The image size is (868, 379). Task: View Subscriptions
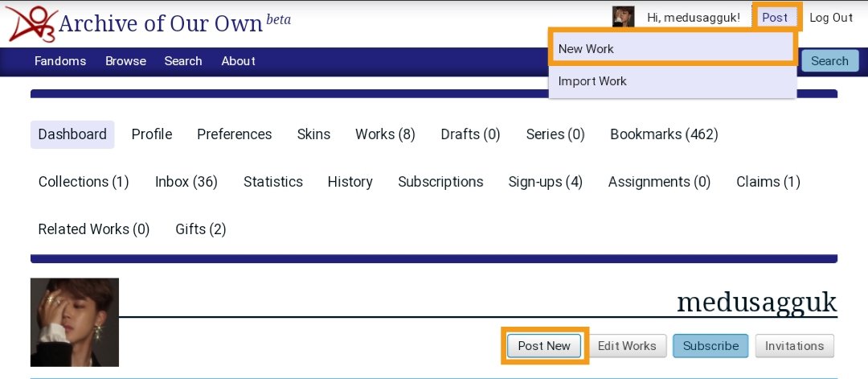(440, 183)
